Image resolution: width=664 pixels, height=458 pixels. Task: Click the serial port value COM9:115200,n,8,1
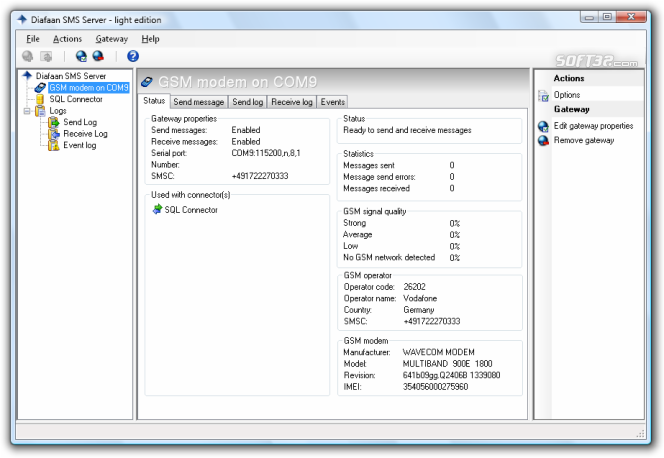pyautogui.click(x=266, y=153)
